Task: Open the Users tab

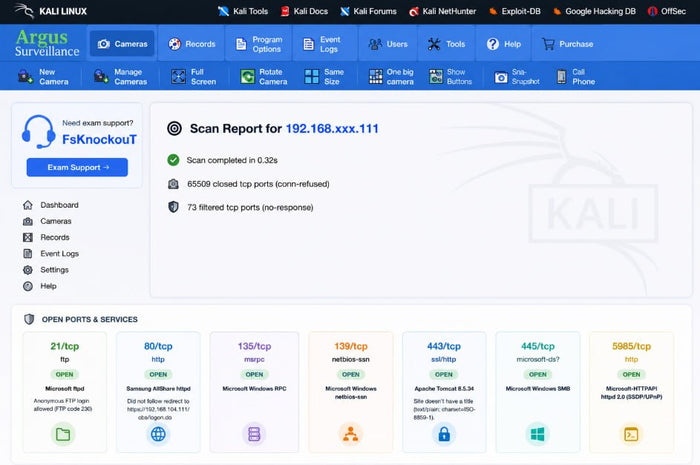Action: click(x=388, y=44)
